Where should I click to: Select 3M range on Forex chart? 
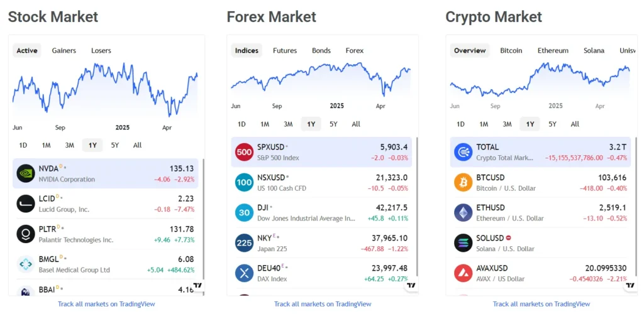point(288,124)
